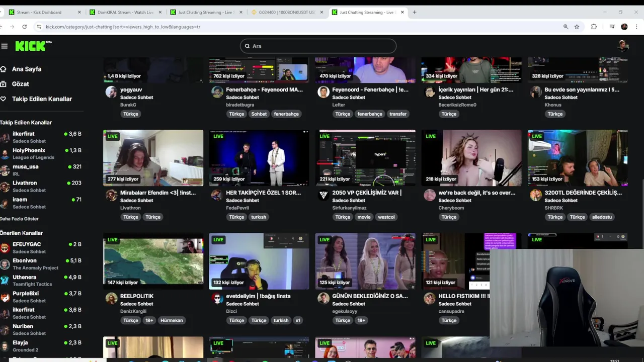Focus the Ara search field
The image size is (644, 362).
318,46
